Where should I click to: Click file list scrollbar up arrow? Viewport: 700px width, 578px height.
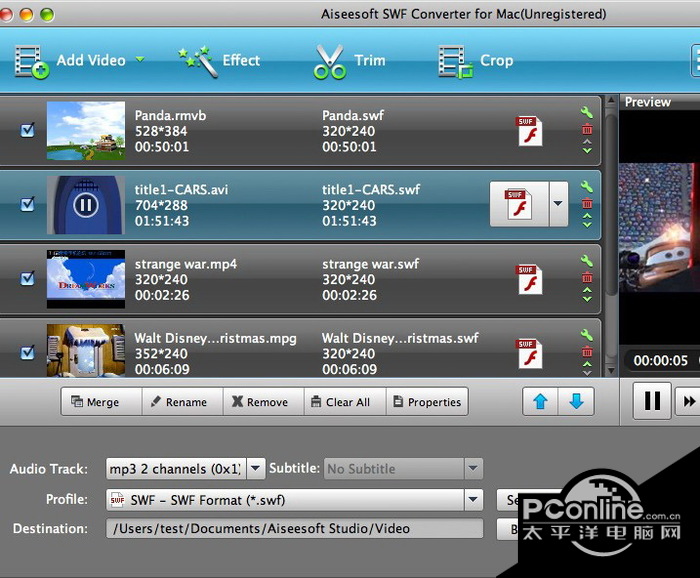tap(611, 102)
